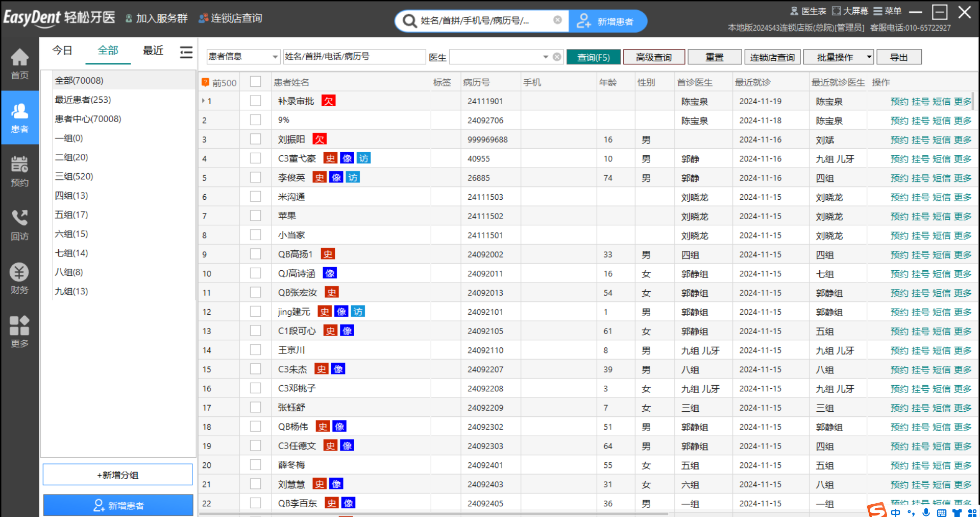Click the 姓名/首拼/电话/病历号 input field
Image resolution: width=980 pixels, height=517 pixels.
[x=354, y=57]
